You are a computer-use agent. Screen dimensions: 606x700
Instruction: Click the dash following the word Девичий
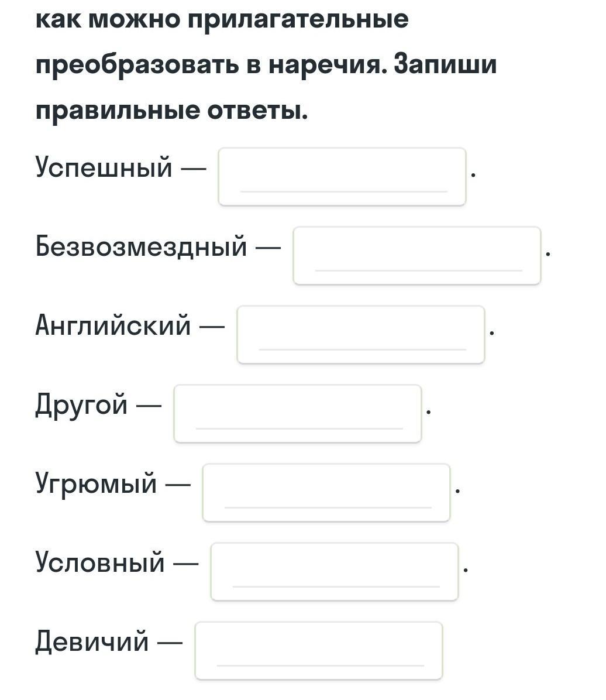(x=170, y=643)
